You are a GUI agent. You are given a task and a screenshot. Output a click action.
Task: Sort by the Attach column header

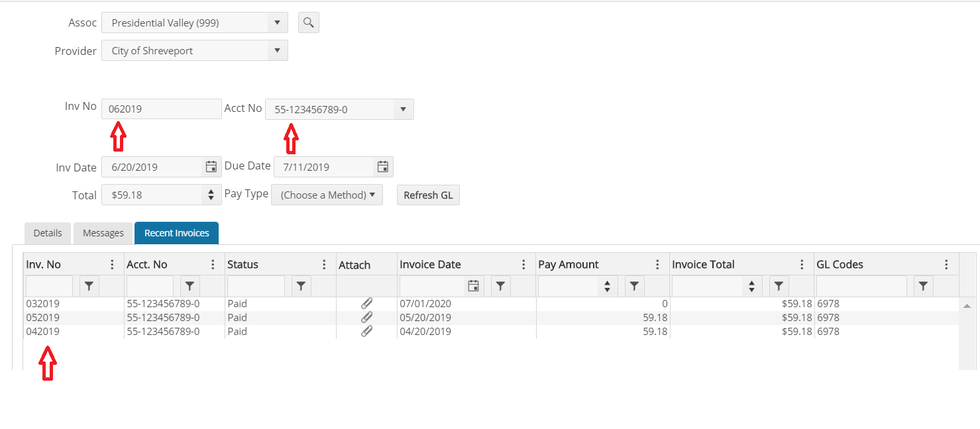coord(354,265)
